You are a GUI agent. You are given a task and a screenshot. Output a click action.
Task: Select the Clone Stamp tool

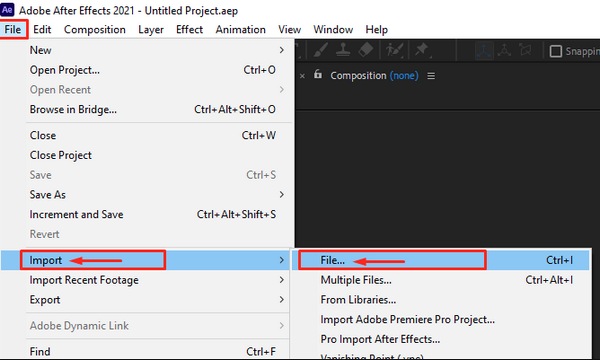[343, 50]
